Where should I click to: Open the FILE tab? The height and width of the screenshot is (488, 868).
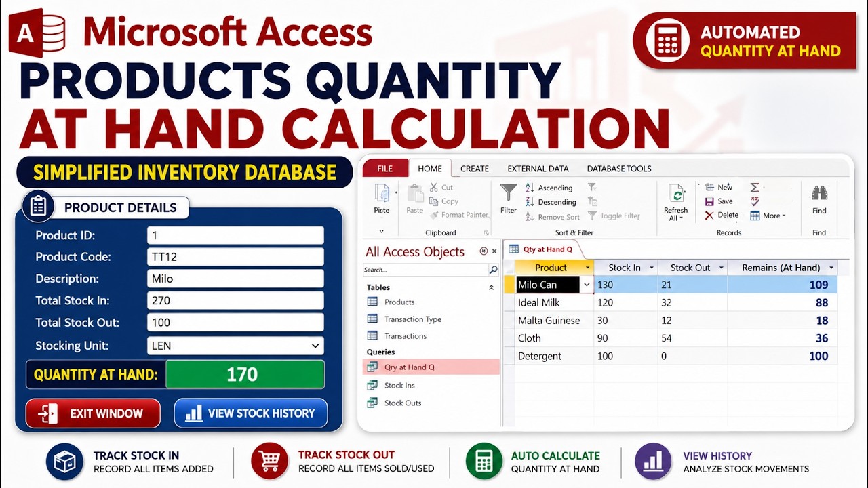tap(385, 169)
